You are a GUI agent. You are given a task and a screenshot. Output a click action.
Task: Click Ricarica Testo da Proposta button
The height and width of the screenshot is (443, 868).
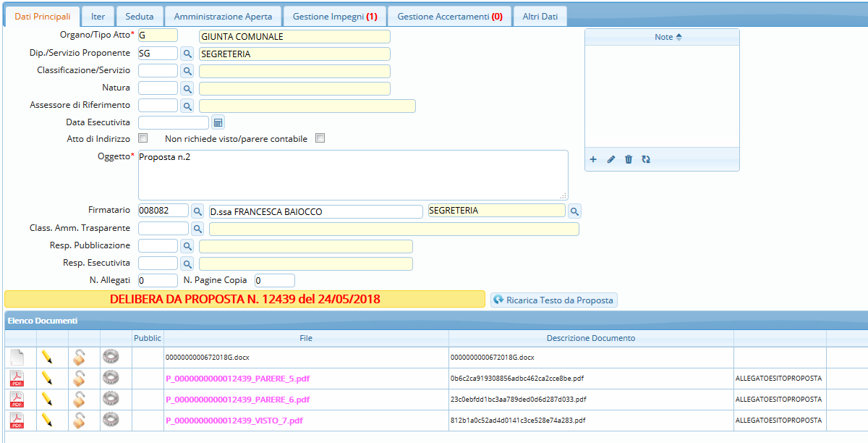click(x=554, y=300)
